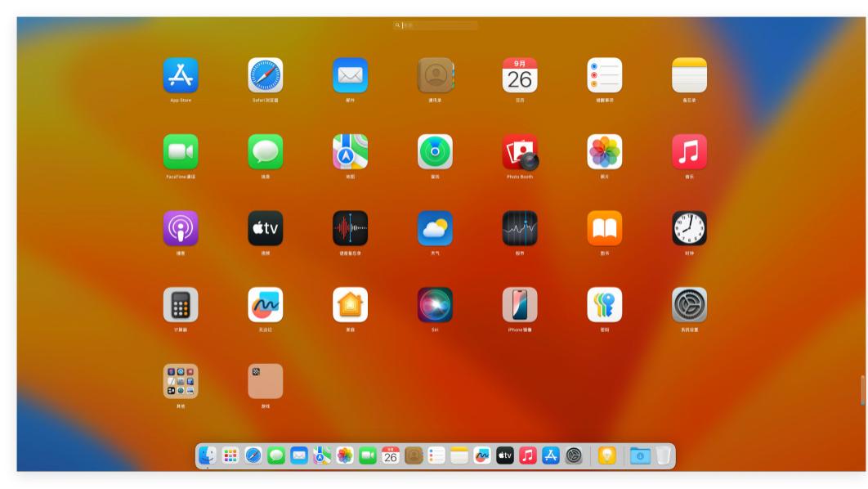Open Mail in the Launchpad grid
Screen dimensions: 868x489
tap(350, 75)
